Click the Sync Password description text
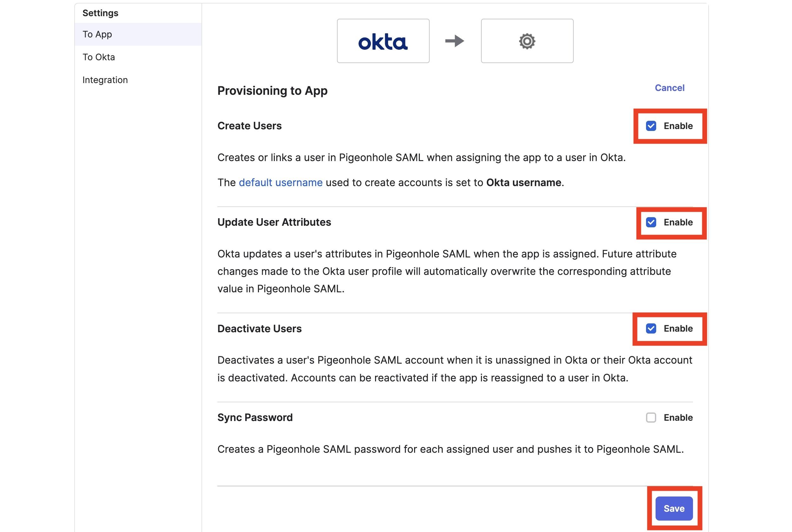792x532 pixels. pos(451,449)
